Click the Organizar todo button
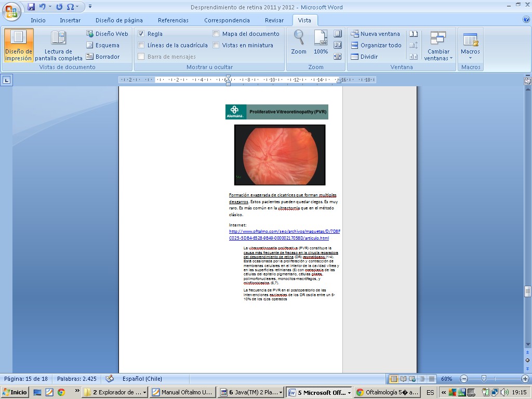The width and height of the screenshot is (532, 399). click(x=376, y=45)
